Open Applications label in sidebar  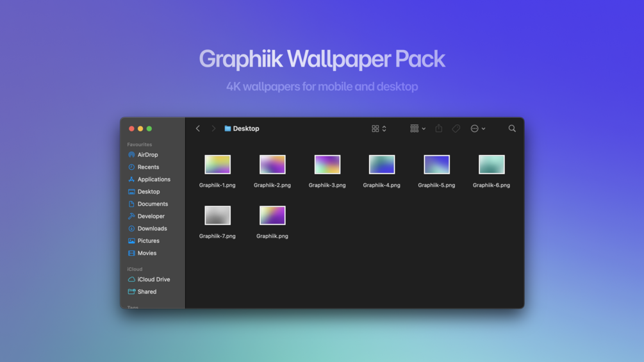(154, 179)
